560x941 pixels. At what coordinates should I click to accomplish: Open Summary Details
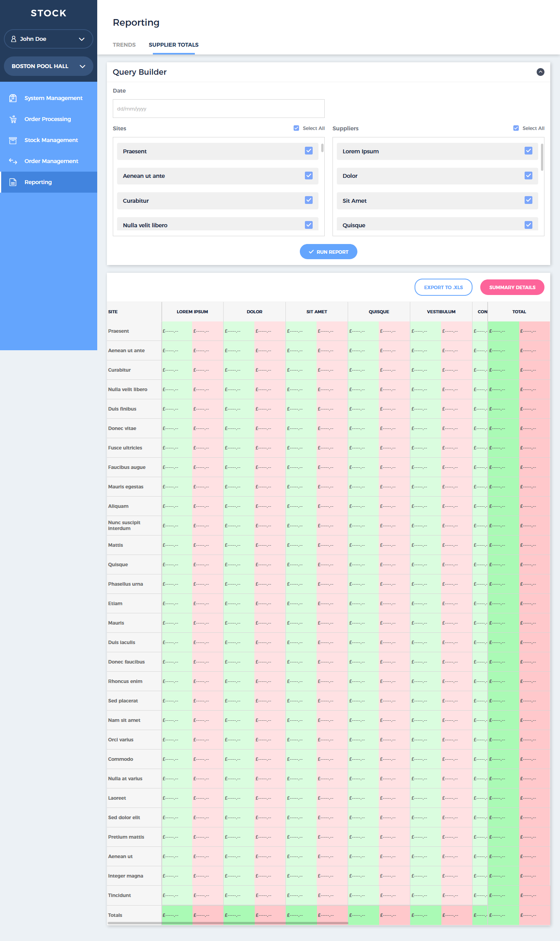512,287
